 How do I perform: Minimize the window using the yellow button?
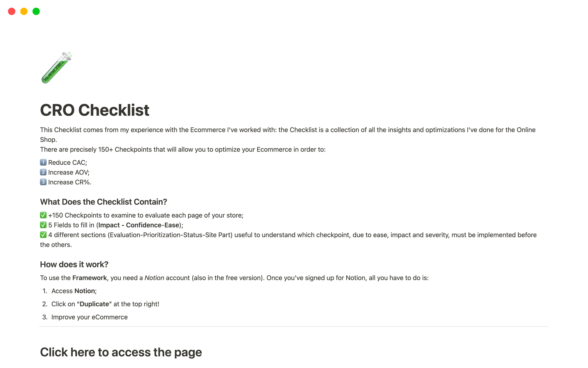point(24,11)
